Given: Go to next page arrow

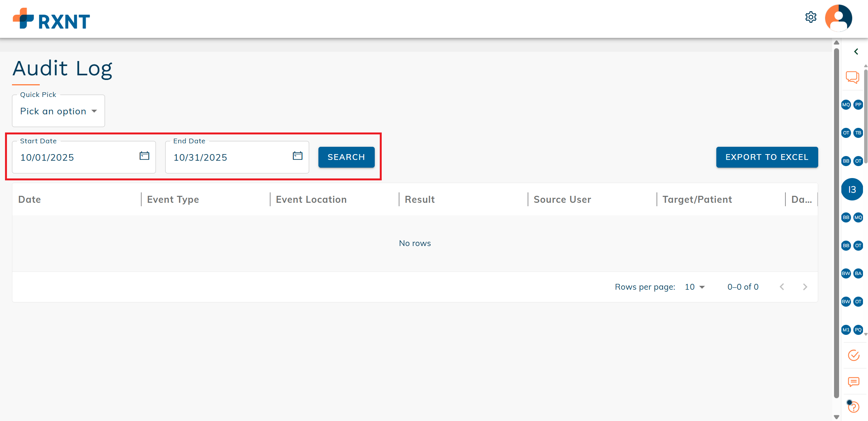Looking at the screenshot, I should pyautogui.click(x=805, y=287).
